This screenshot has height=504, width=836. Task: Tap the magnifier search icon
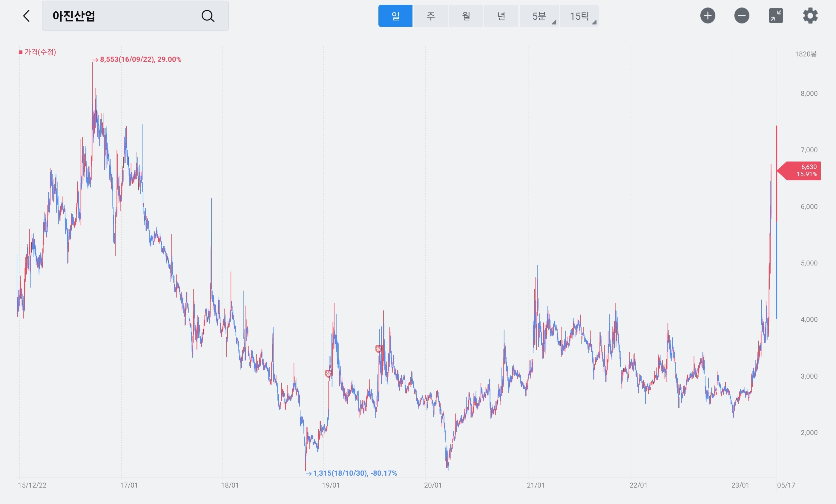coord(208,16)
